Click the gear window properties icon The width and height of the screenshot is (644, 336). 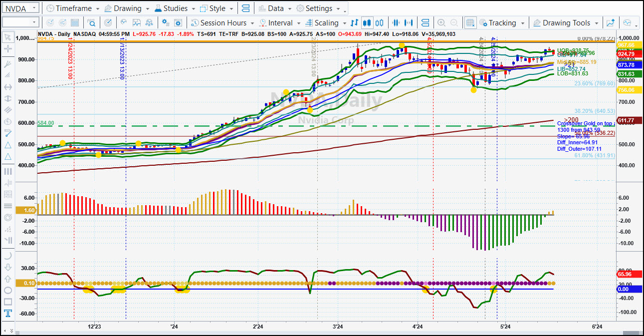[x=179, y=22]
